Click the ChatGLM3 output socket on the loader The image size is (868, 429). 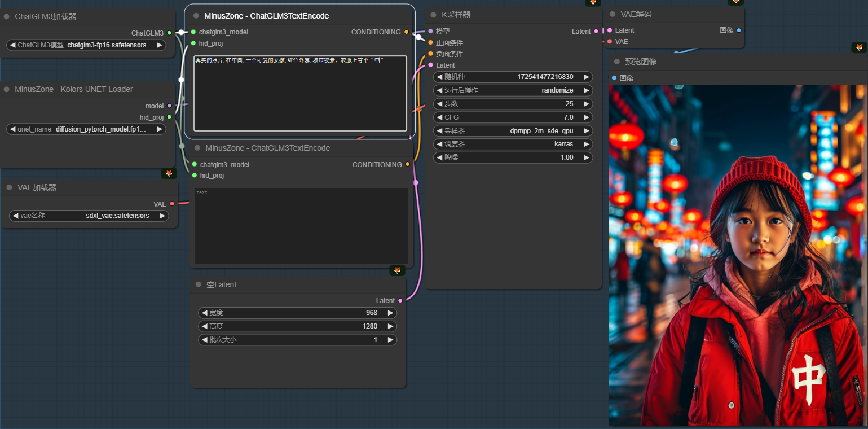tap(169, 33)
